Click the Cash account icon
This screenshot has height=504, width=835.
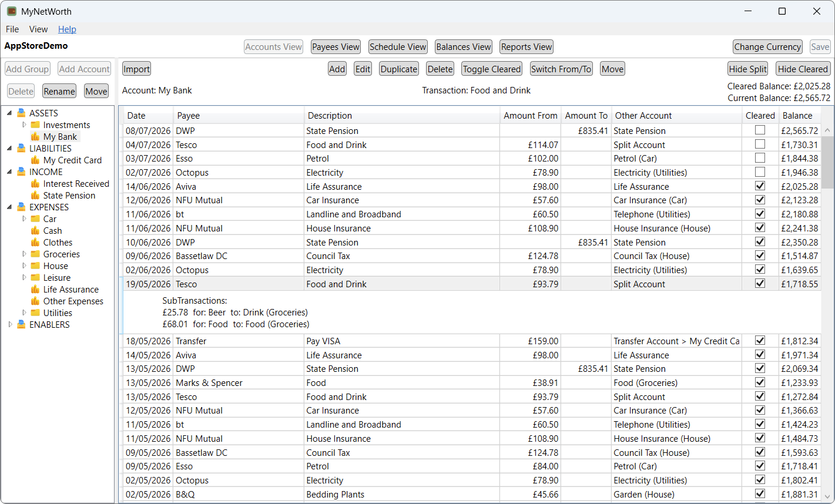pos(35,230)
